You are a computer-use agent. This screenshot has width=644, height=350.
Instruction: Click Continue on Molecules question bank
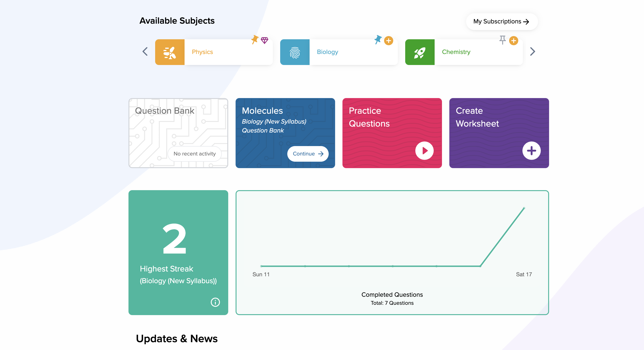308,154
